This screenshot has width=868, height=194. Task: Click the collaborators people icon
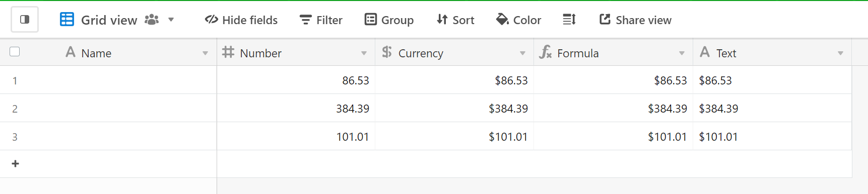coord(151,20)
